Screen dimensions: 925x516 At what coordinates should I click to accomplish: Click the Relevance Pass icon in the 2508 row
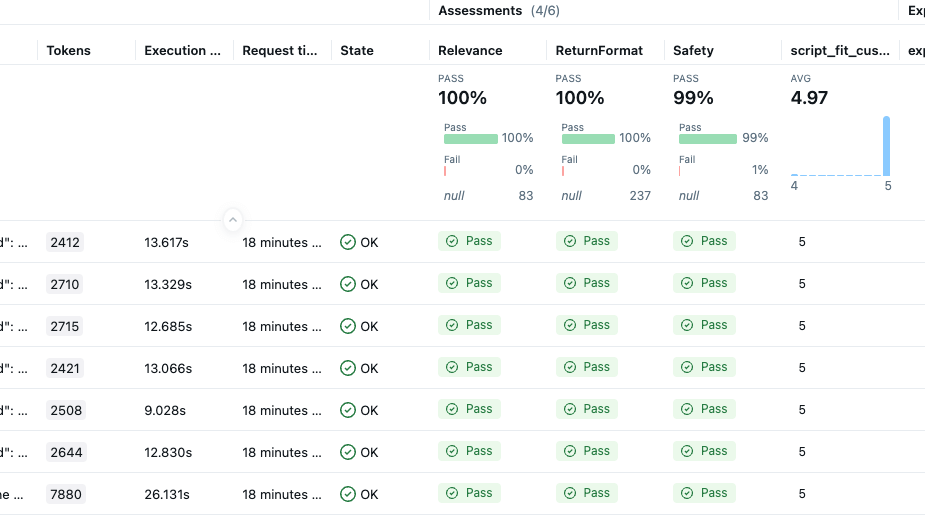point(452,409)
